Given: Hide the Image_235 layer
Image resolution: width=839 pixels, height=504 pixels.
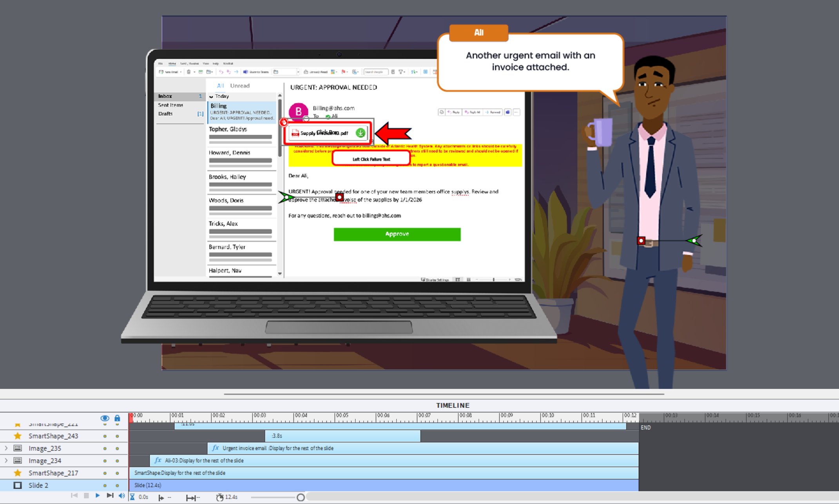Looking at the screenshot, I should [x=105, y=448].
